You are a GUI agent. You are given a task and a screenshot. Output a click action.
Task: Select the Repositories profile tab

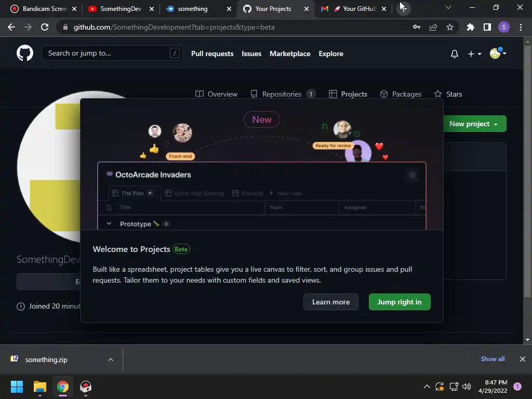pos(283,94)
